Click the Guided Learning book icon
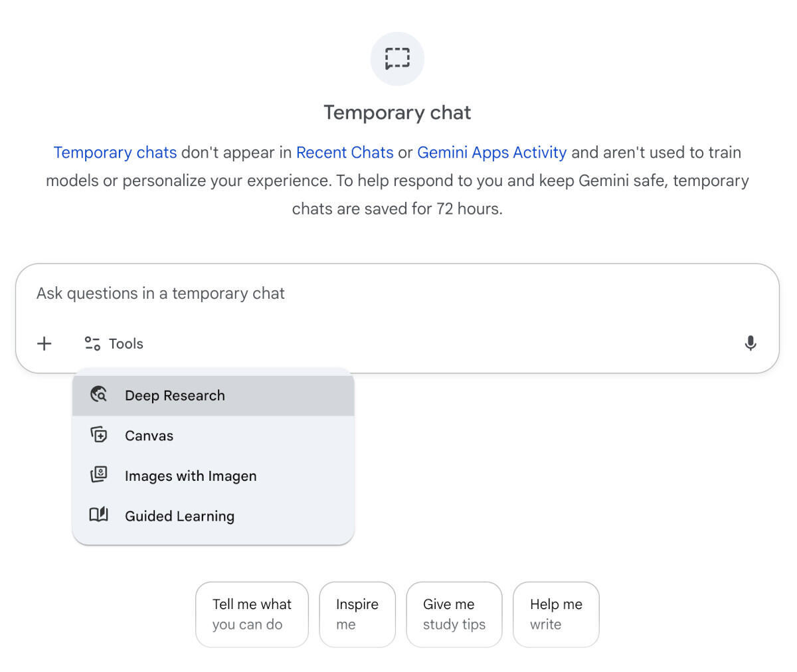Viewport: 797px width, 672px height. pos(99,515)
